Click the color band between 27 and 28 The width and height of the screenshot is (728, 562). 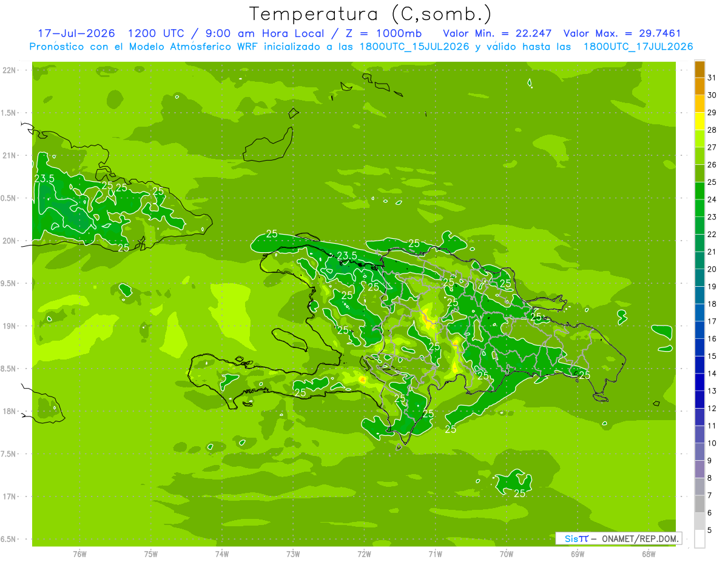[699, 138]
